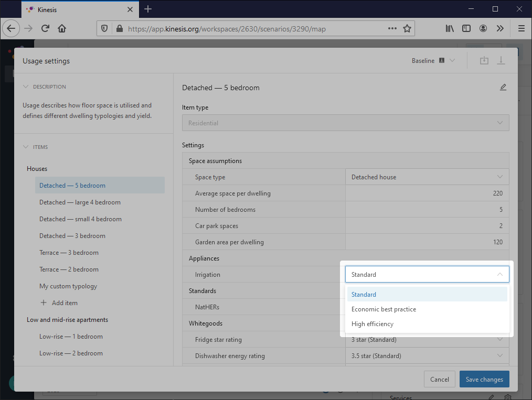
Task: Select Detached — small 4 bedroom item
Action: pos(100,219)
